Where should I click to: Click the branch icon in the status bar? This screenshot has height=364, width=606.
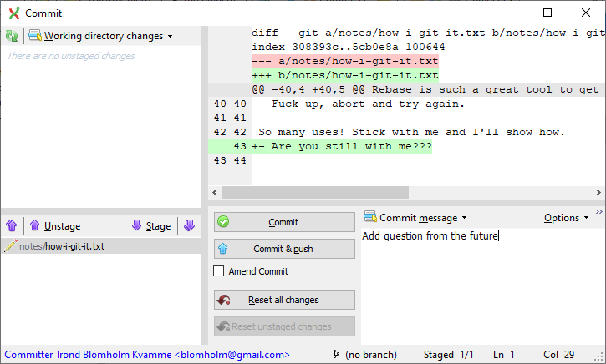click(336, 354)
